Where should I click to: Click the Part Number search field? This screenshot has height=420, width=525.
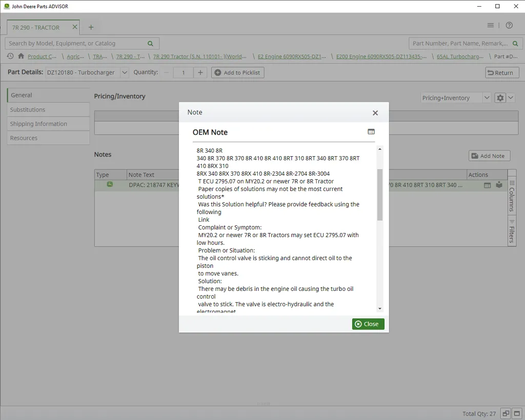[x=460, y=44]
